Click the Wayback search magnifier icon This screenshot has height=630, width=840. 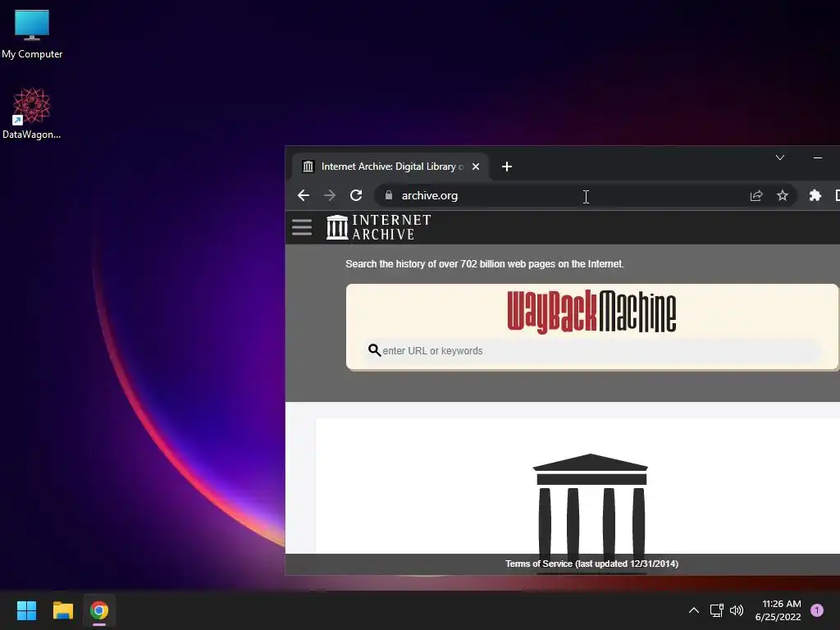coord(374,350)
